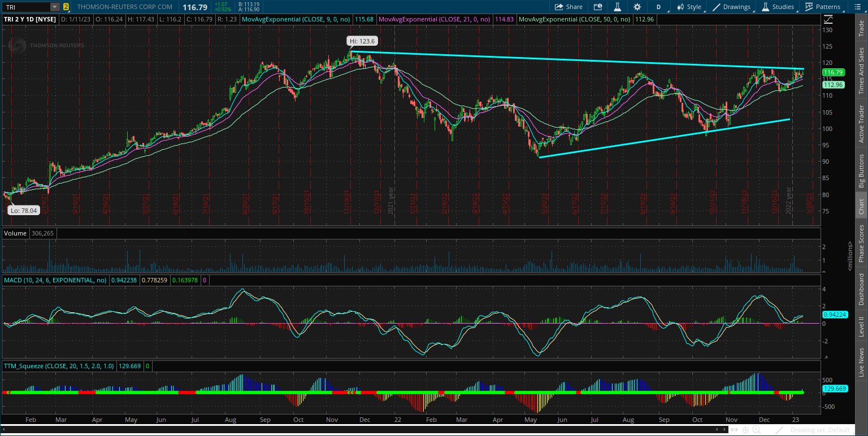Open the Style menu
The height and width of the screenshot is (436, 868).
pos(688,7)
